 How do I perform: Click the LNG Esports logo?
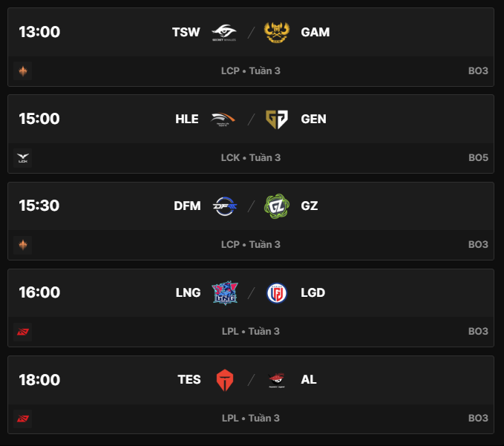[x=224, y=292]
